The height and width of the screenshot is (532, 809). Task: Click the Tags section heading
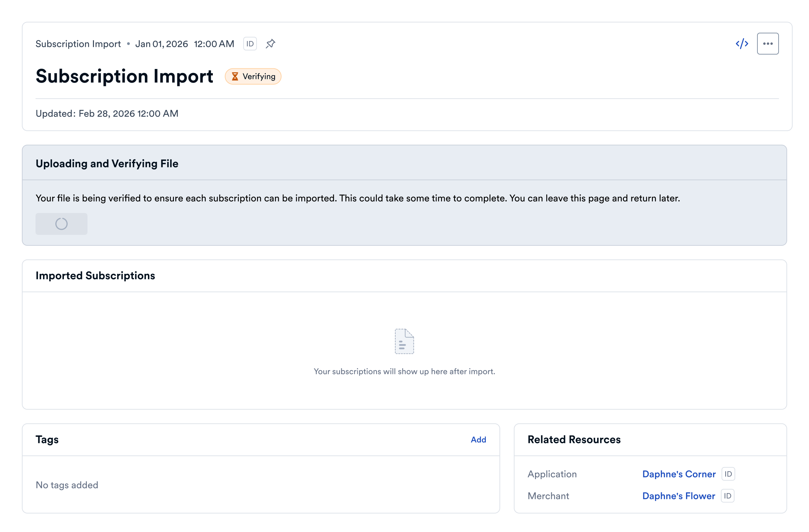(47, 439)
